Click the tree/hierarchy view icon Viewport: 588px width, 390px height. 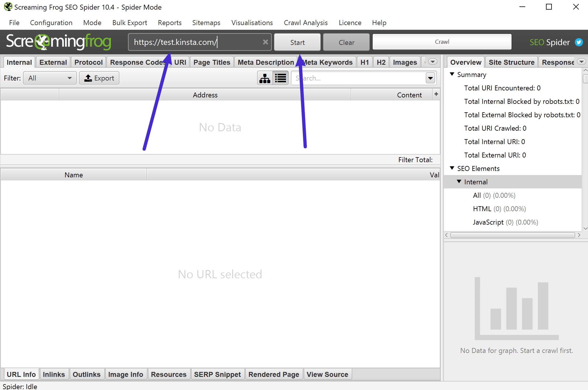pos(266,78)
